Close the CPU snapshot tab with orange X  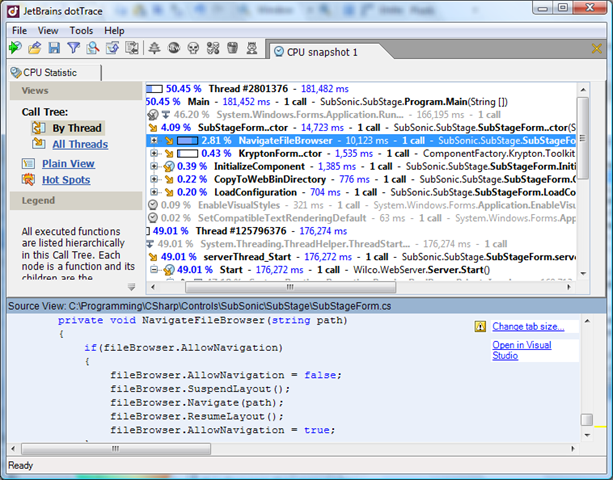point(597,48)
